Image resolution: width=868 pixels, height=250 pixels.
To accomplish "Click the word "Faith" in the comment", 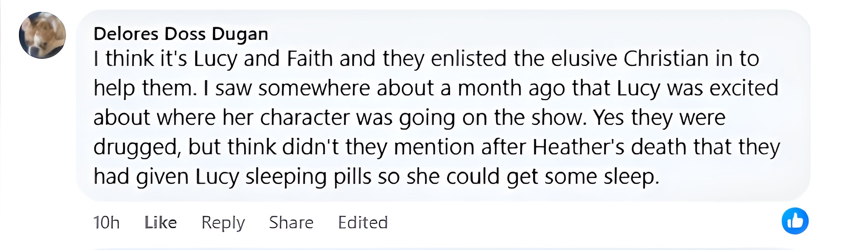I will [310, 59].
